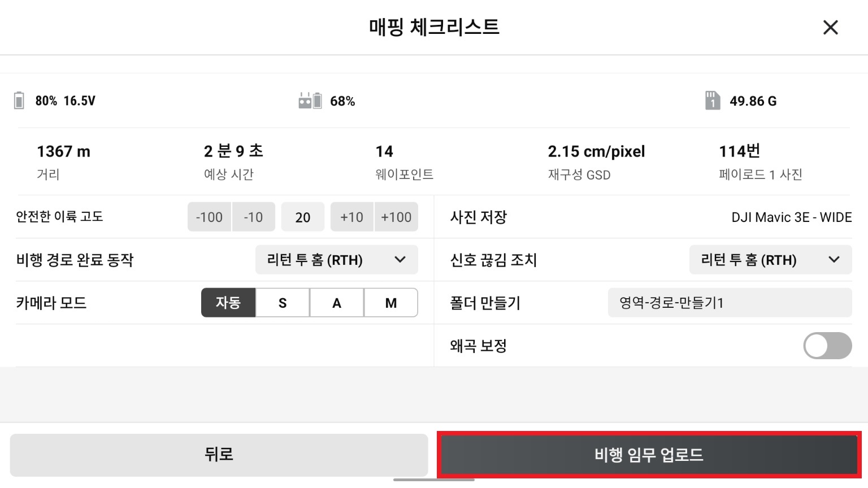Select 리턴 투 홈 (RTH) for route completion
Image resolution: width=868 pixels, height=488 pixels.
tap(336, 260)
